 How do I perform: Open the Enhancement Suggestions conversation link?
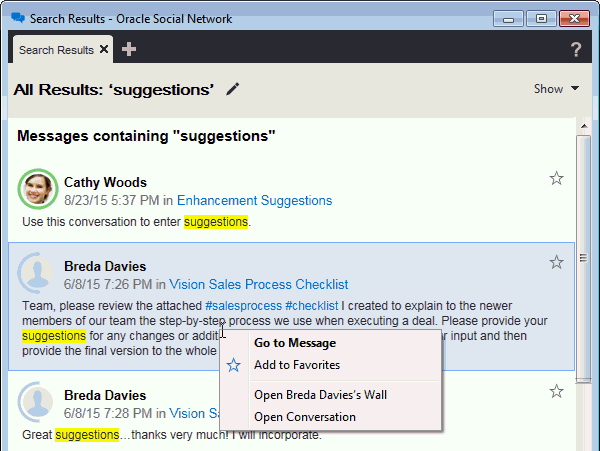point(254,201)
